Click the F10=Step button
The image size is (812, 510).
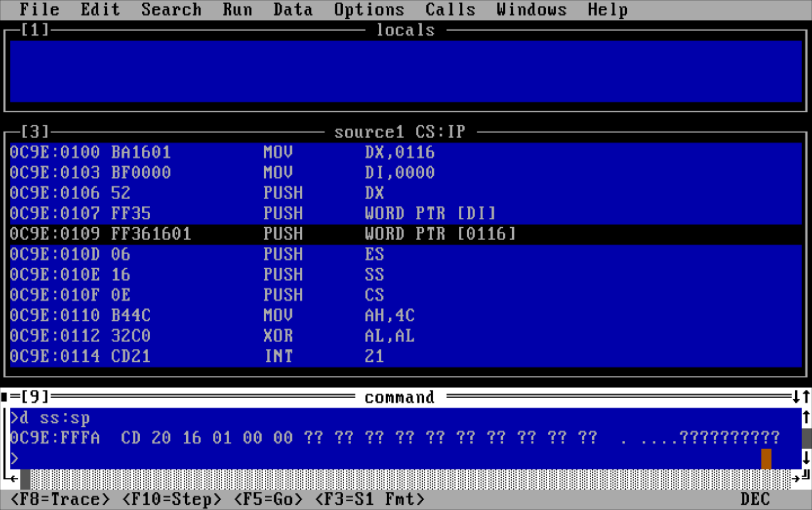(x=172, y=499)
